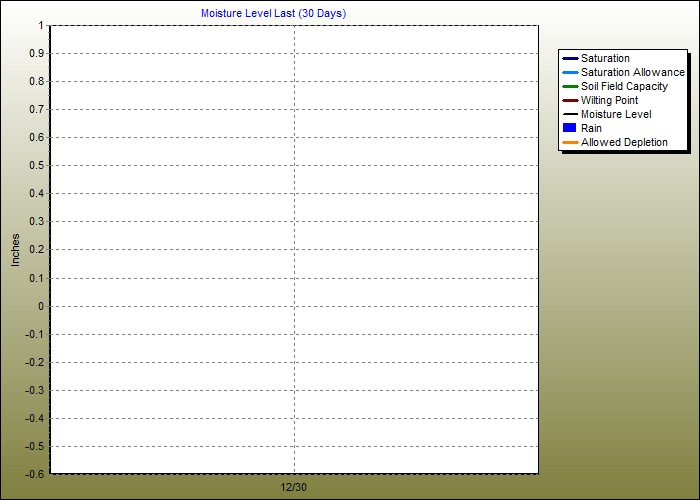This screenshot has height=500, width=700.
Task: Click the dark navy Saturation line swatch
Action: [570, 59]
